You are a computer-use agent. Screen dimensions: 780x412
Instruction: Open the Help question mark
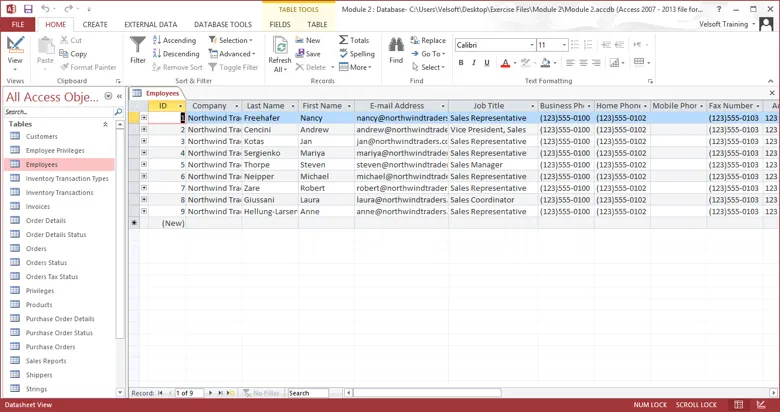click(719, 9)
